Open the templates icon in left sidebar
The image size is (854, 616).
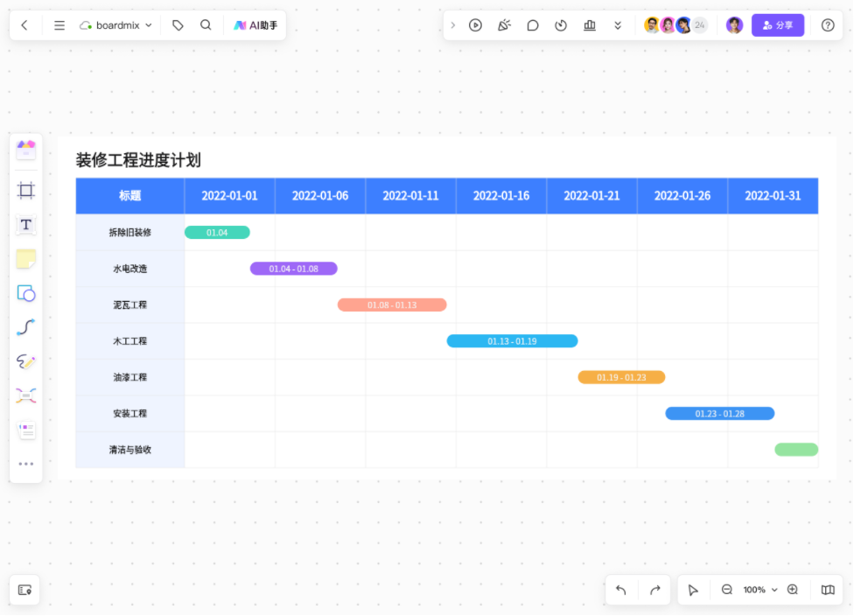click(26, 150)
